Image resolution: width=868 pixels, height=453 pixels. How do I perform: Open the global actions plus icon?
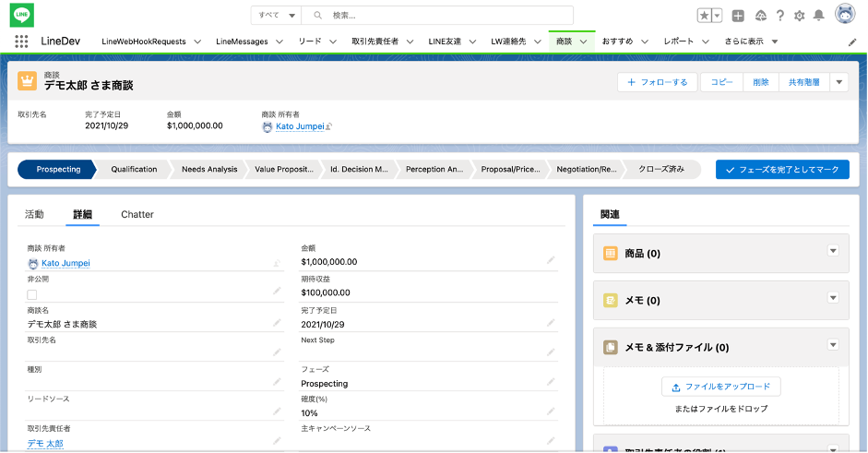[738, 16]
